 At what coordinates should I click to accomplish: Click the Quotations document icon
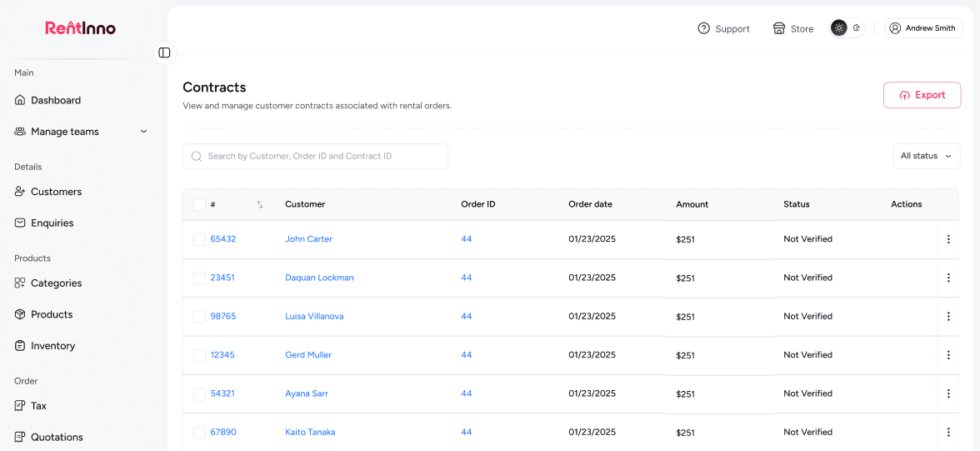pos(20,437)
